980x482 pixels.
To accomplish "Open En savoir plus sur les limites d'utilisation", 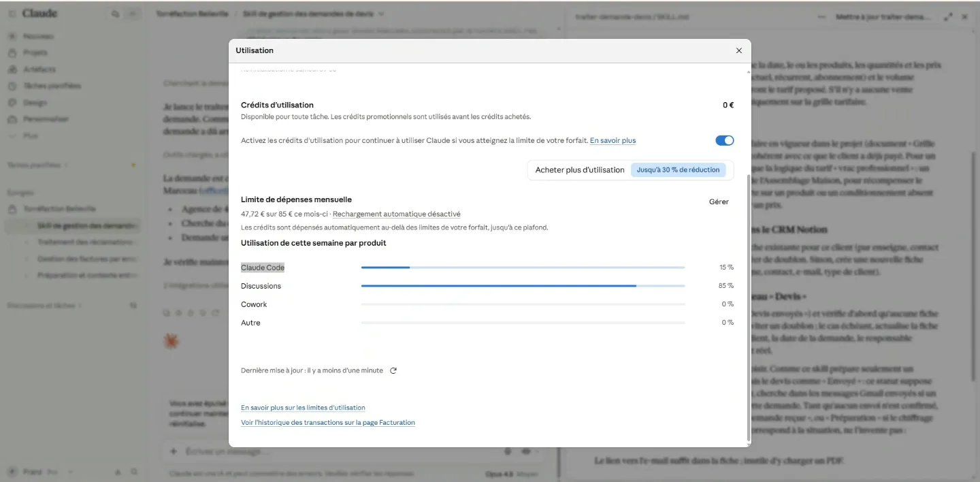I will click(x=303, y=408).
